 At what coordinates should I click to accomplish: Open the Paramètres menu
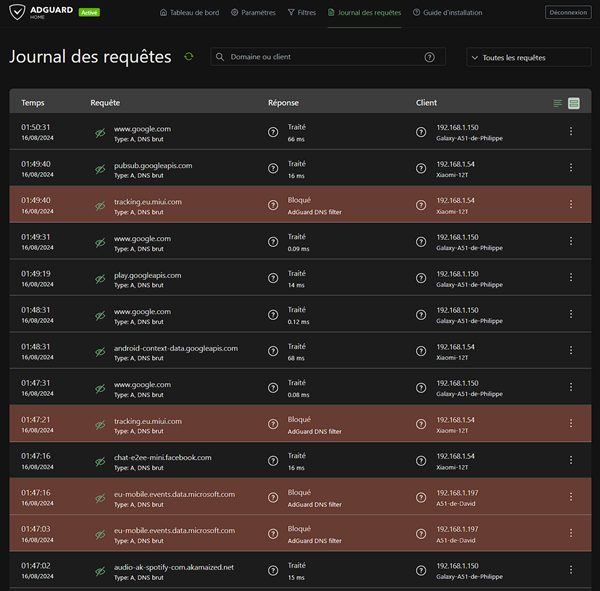(253, 13)
